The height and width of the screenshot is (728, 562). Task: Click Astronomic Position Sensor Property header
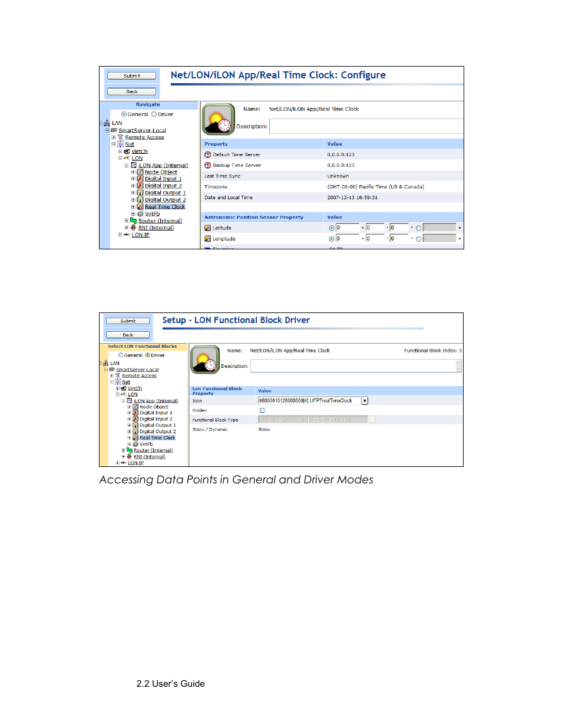coord(263,217)
